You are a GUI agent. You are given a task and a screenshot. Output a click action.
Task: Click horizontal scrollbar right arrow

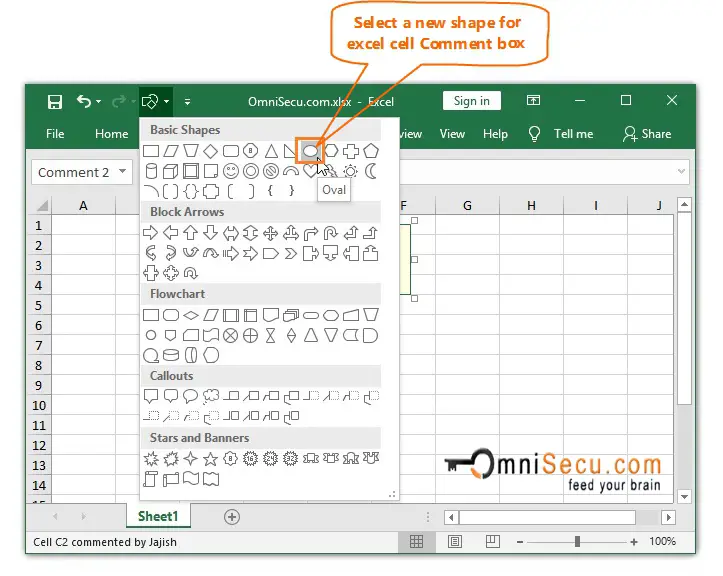[x=668, y=517]
